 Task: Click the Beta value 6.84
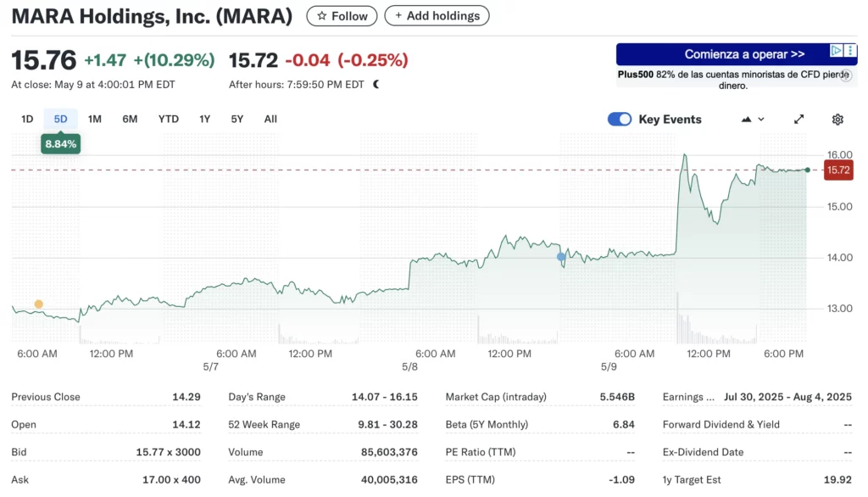tap(623, 424)
